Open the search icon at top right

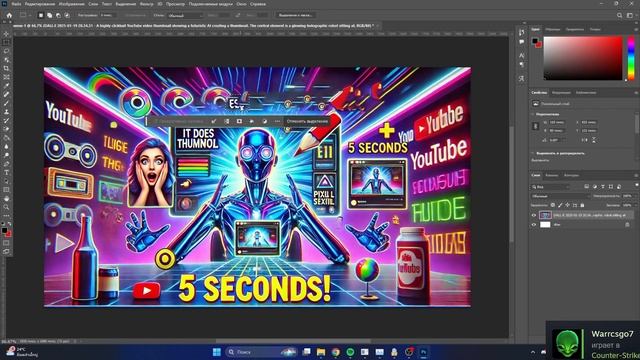[620, 15]
